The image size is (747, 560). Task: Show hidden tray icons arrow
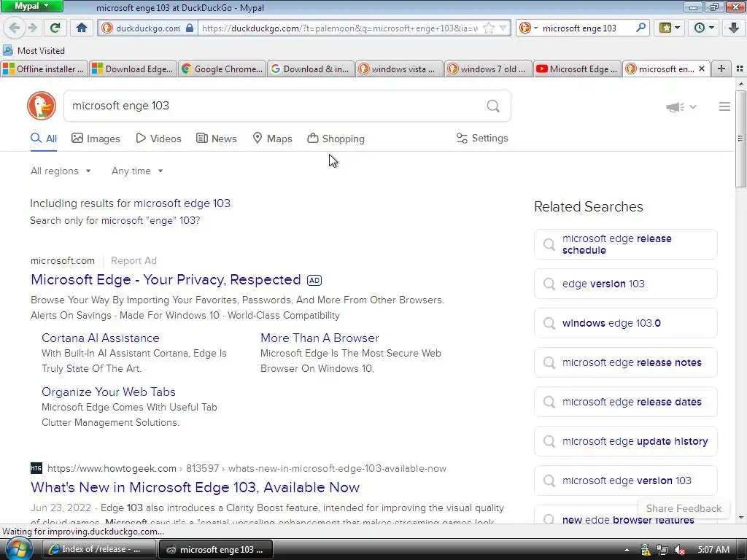click(x=627, y=550)
